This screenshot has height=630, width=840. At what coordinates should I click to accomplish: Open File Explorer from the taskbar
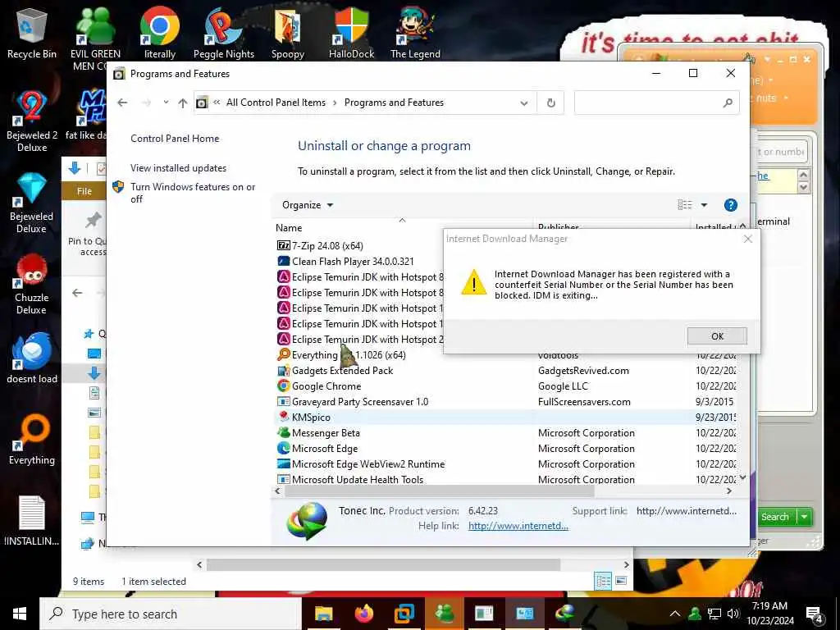pyautogui.click(x=323, y=614)
